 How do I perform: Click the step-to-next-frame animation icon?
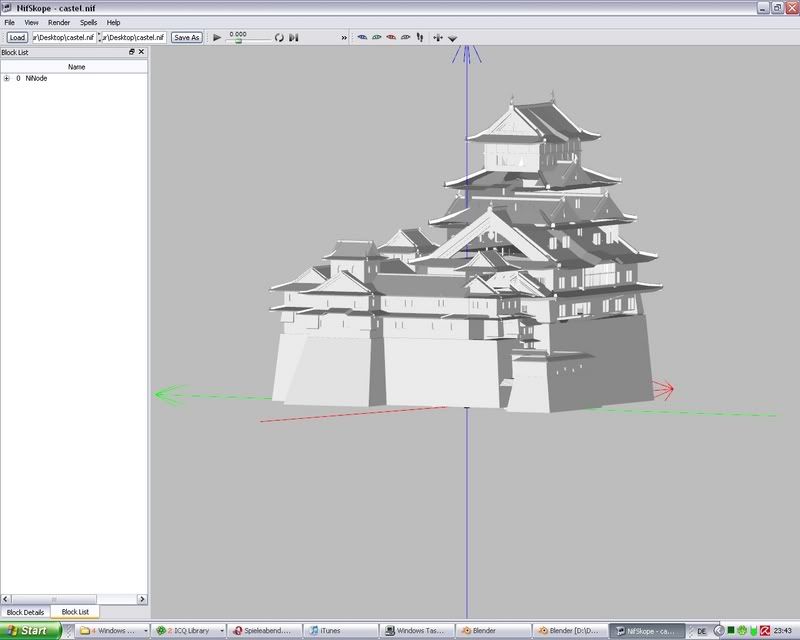[x=294, y=37]
